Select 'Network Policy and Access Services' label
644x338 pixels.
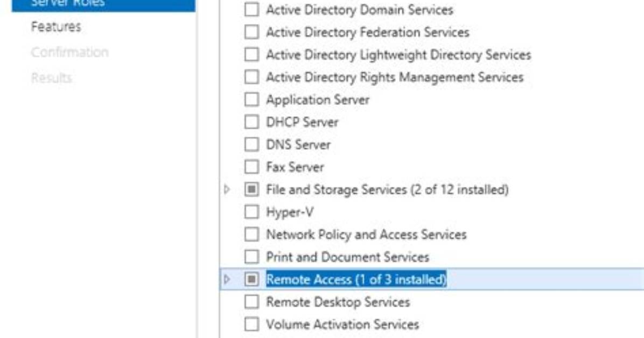[366, 235]
